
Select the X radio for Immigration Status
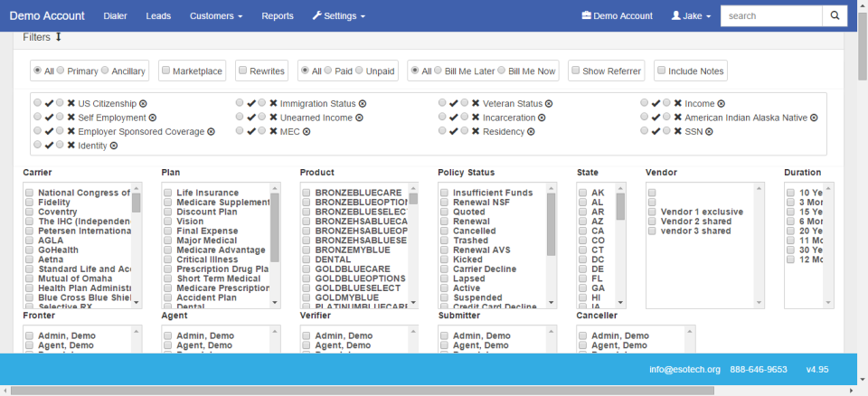[262, 103]
